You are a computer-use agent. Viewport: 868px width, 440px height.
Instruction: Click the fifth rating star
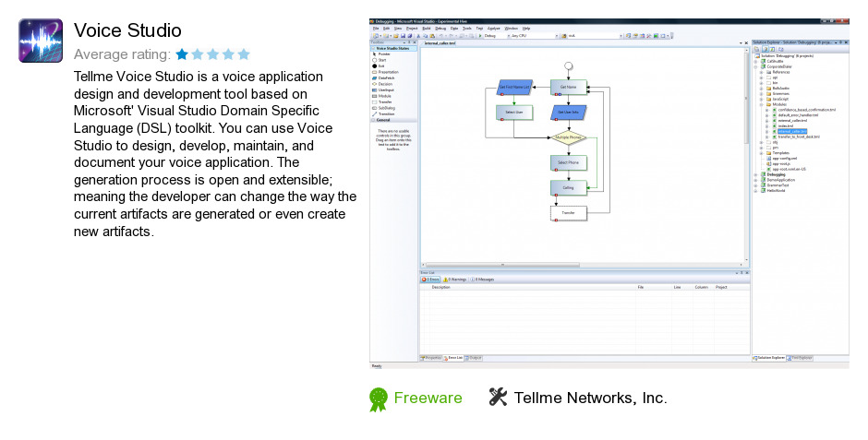(x=244, y=54)
